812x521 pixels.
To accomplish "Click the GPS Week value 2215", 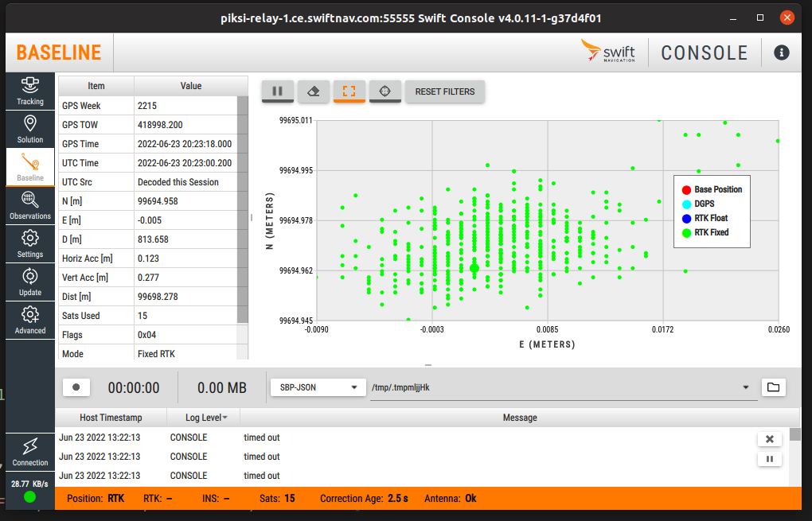I will click(147, 106).
